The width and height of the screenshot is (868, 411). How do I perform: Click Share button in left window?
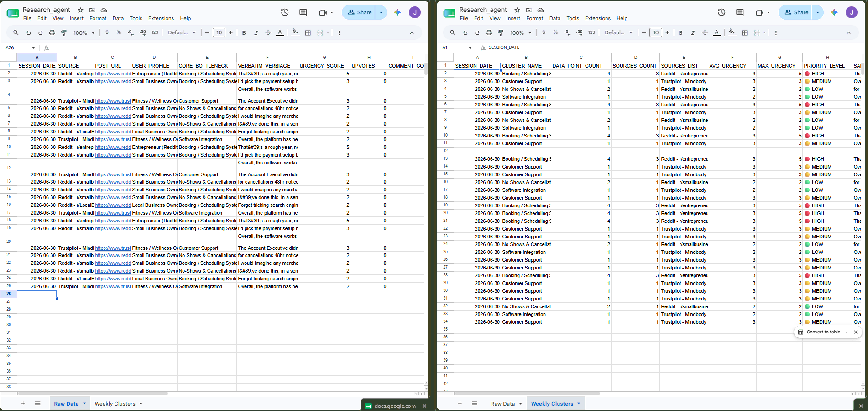pos(360,12)
